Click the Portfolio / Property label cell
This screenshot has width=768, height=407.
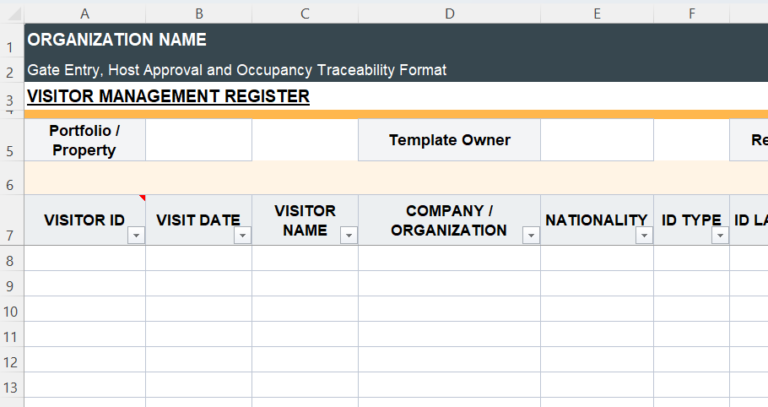85,140
